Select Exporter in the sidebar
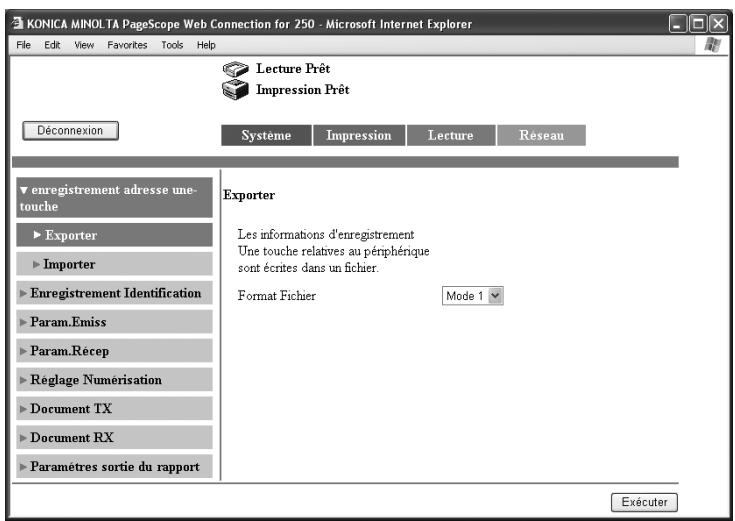The image size is (735, 521). pyautogui.click(x=114, y=235)
